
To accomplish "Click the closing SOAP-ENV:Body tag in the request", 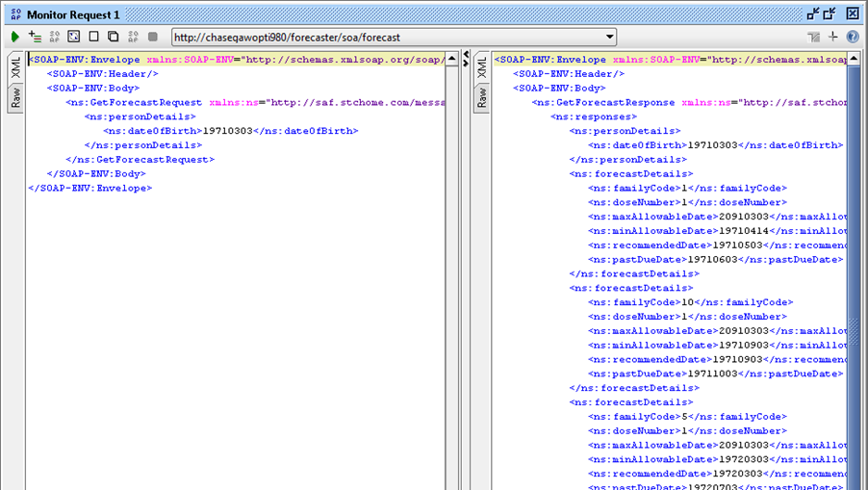I will (96, 174).
